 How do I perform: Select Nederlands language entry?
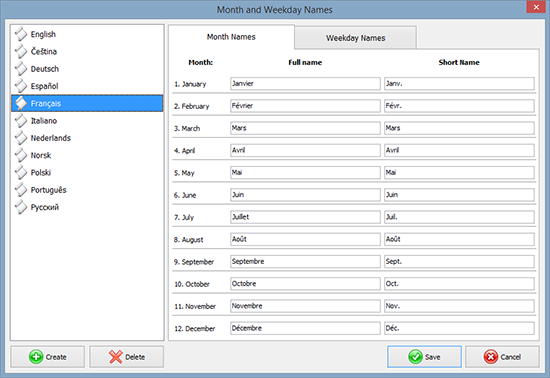[x=87, y=138]
